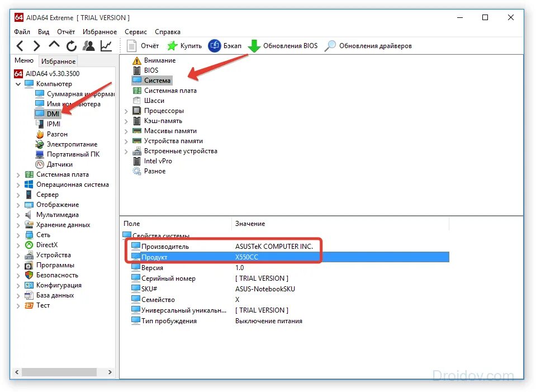Refresh using the circular arrow icon

(x=72, y=46)
